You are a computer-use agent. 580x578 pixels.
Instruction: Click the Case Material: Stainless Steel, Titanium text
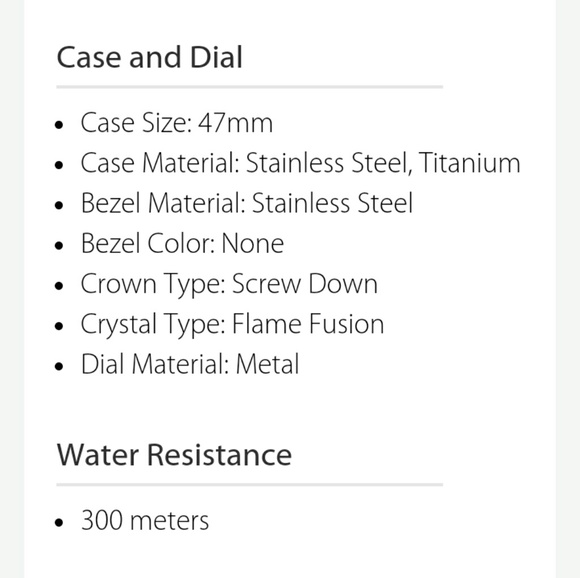pyautogui.click(x=300, y=163)
